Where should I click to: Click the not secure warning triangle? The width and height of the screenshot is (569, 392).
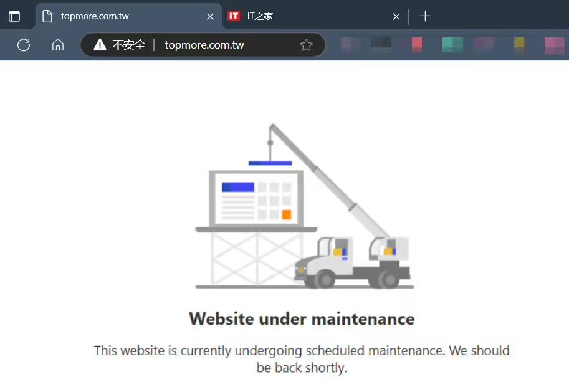click(100, 45)
